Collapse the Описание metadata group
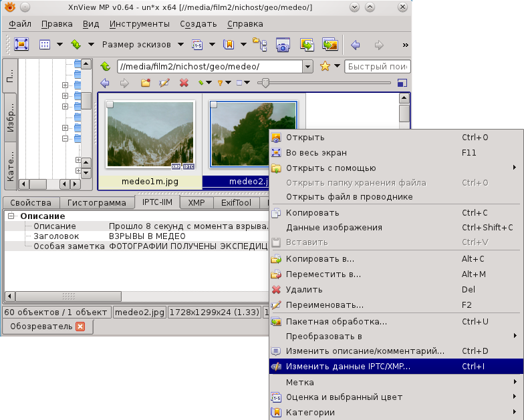This screenshot has height=420, width=524. [x=12, y=216]
